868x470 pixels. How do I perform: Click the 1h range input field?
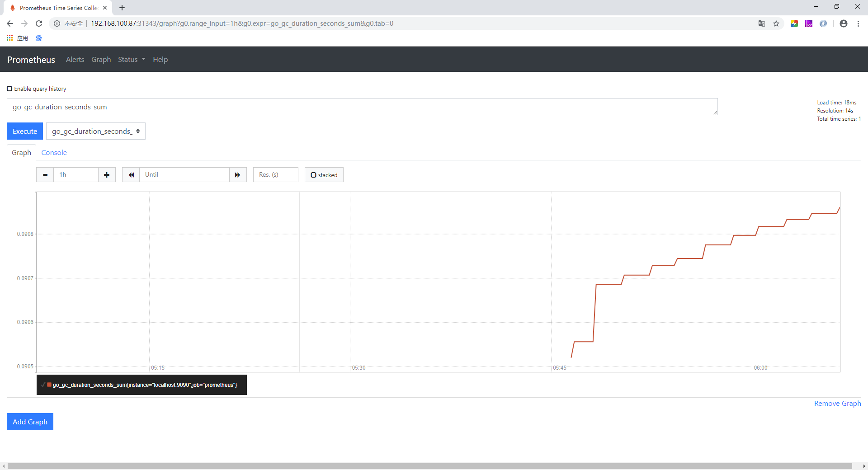point(76,175)
